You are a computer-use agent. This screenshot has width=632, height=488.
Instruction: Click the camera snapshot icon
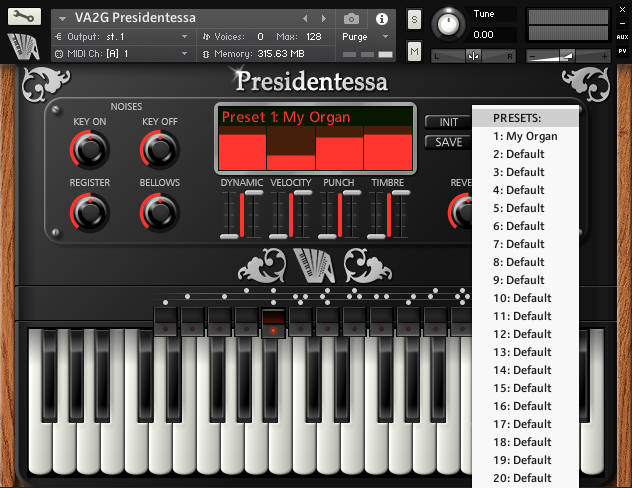352,18
